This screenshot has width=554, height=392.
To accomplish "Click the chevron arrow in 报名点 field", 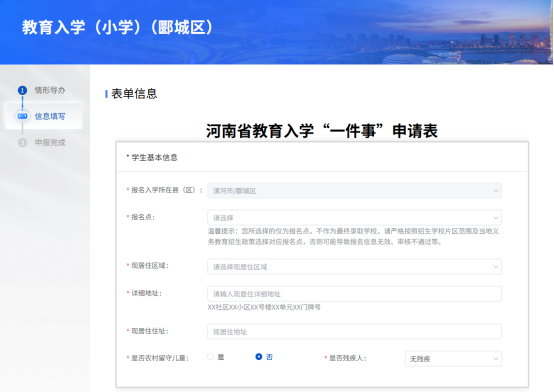I will [x=495, y=218].
